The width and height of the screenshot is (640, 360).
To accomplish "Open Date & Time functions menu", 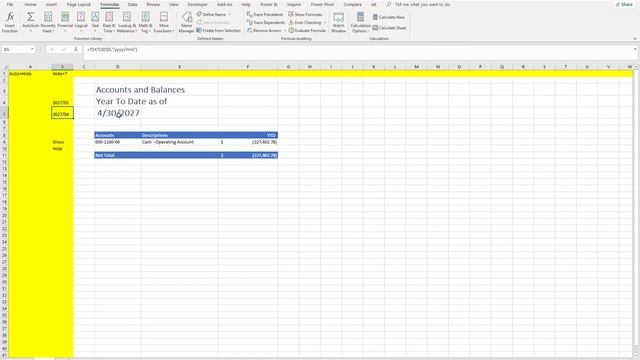I will point(109,22).
